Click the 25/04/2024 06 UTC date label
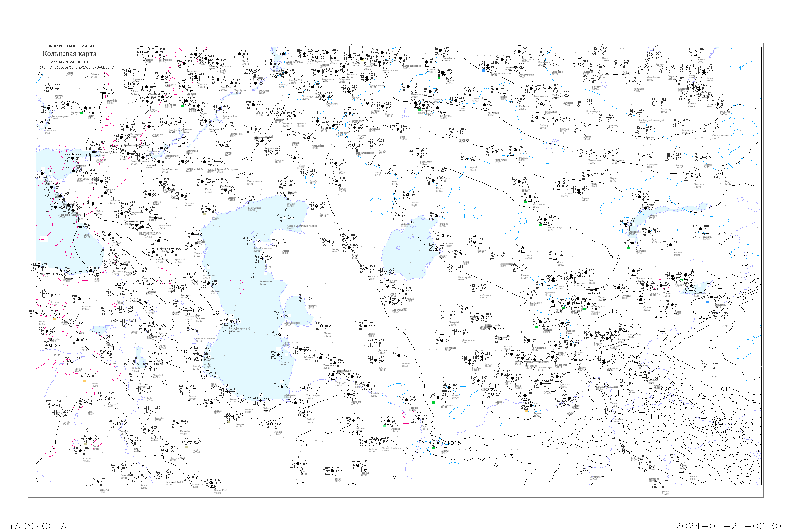This screenshot has height=532, width=798. (70, 62)
